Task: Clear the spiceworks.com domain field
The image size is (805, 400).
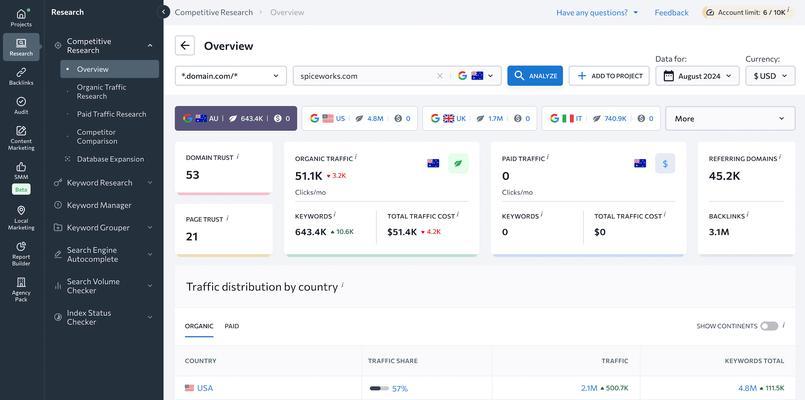Action: pyautogui.click(x=440, y=76)
